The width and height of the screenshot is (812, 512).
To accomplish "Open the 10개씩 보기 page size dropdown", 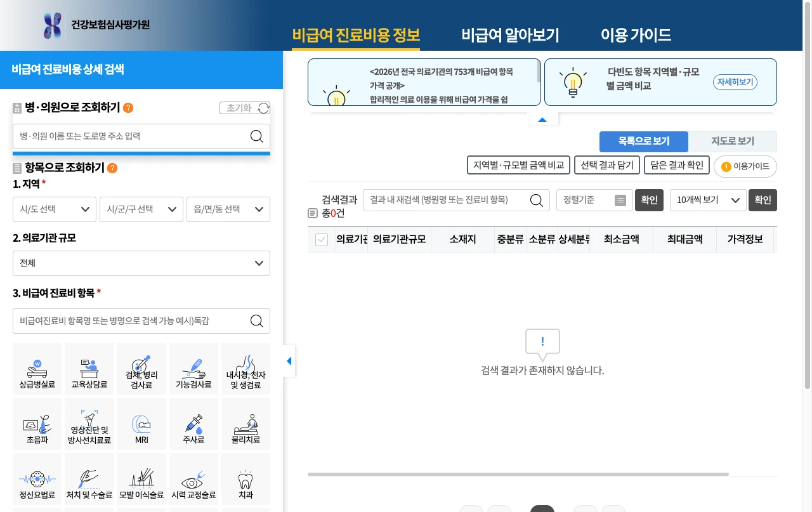I will [x=708, y=200].
